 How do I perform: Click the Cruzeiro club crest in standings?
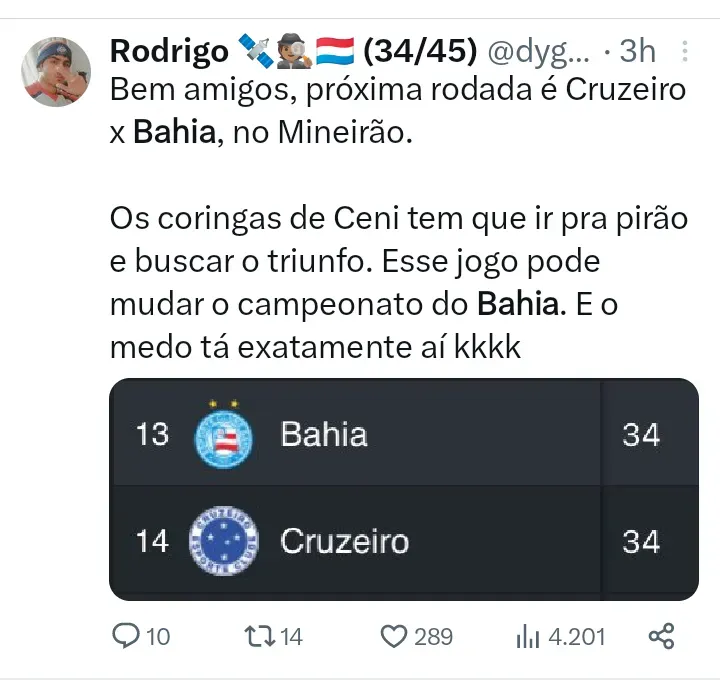(223, 542)
